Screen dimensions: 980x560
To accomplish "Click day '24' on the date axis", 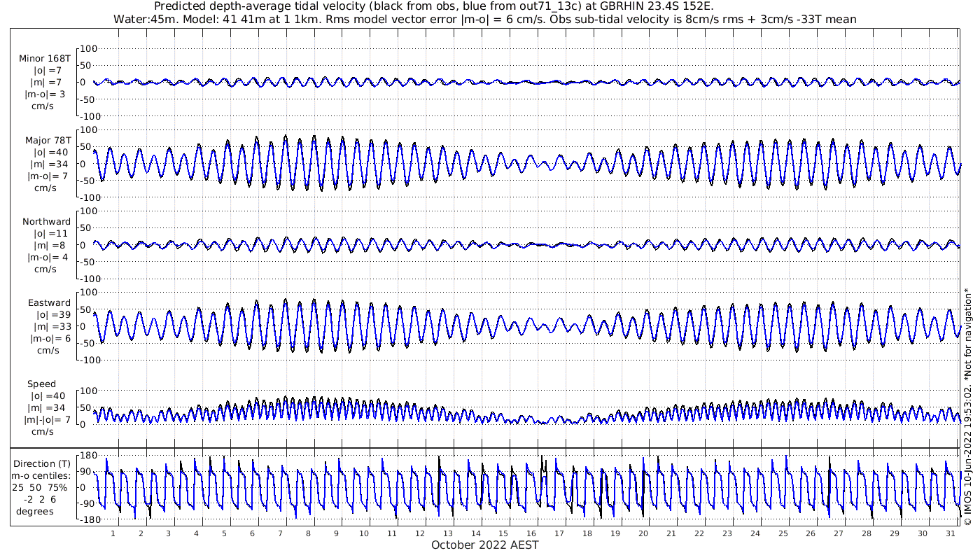I will [755, 533].
